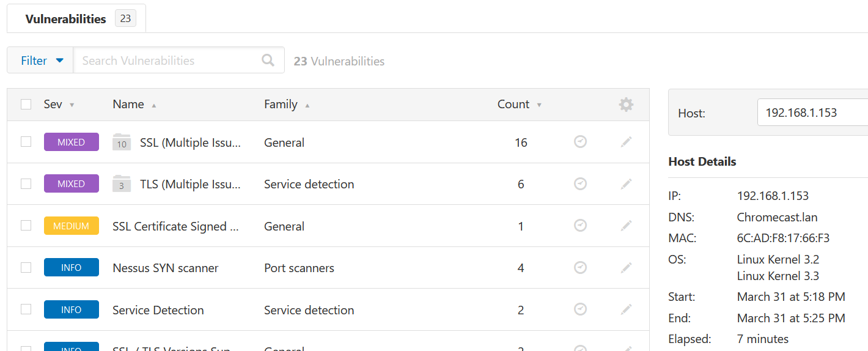Open the Filter dropdown

pyautogui.click(x=42, y=61)
